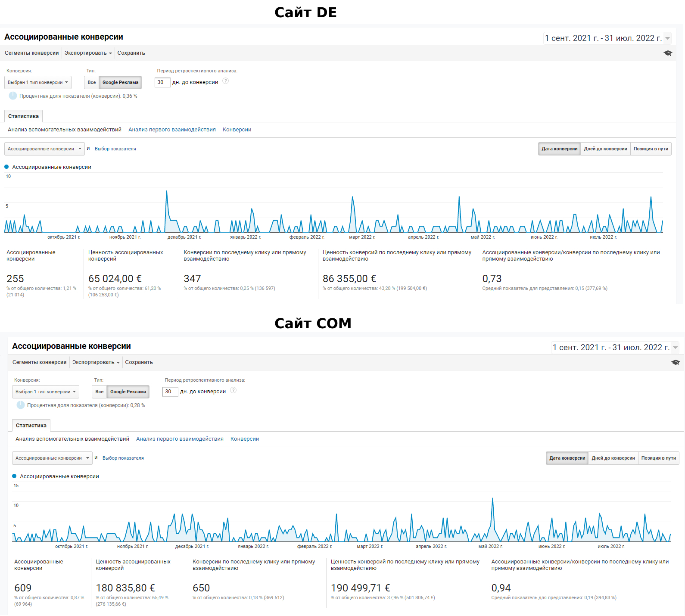Click the lookback help question mark in DE report
685x616 pixels.
[x=225, y=81]
